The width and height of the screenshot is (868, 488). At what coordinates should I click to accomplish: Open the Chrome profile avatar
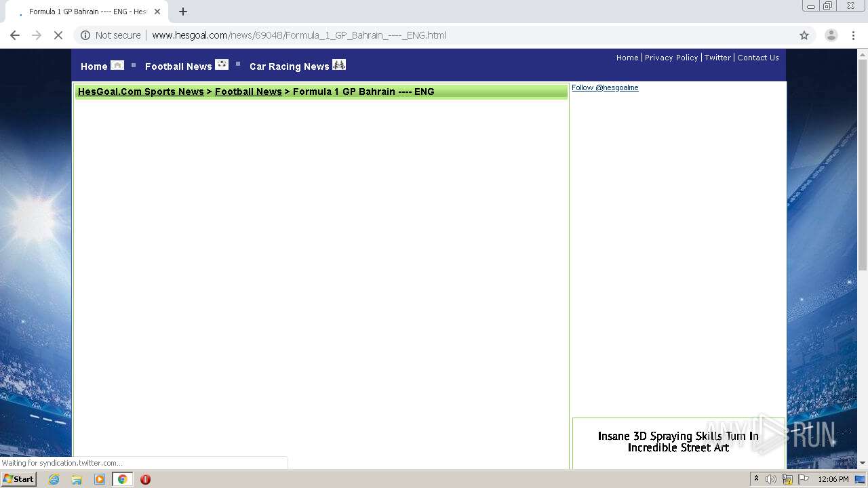pyautogui.click(x=831, y=35)
